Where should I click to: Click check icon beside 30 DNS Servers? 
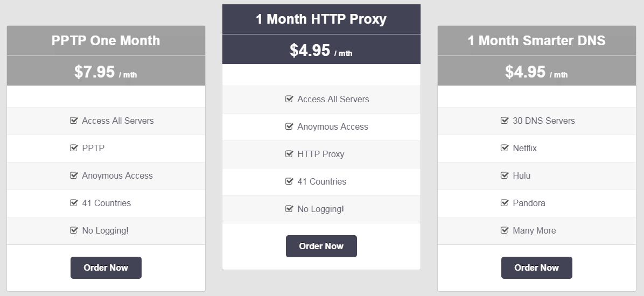click(505, 121)
